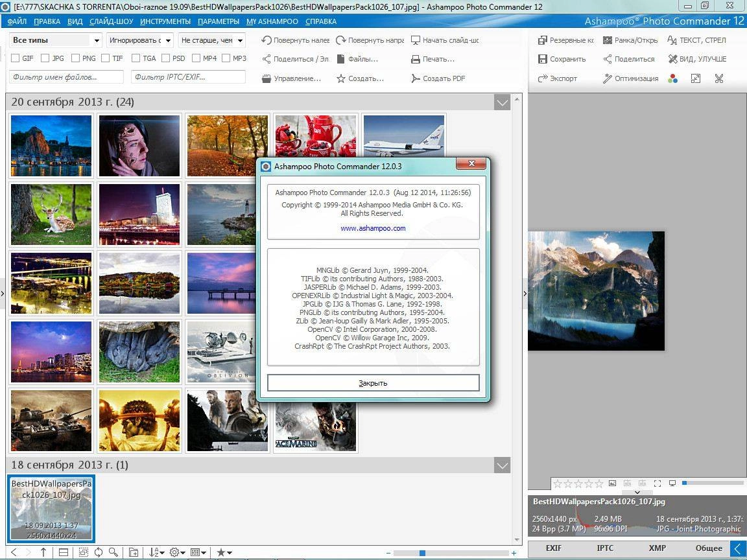Toggle the split view icon in bottom toolbar

(64, 552)
